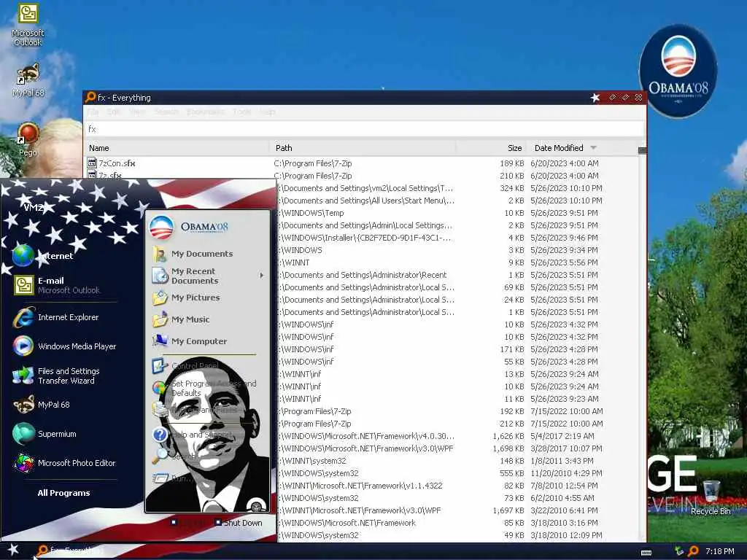Open the MyPal 68 desktop shortcut
The height and width of the screenshot is (560, 747).
pyautogui.click(x=28, y=80)
